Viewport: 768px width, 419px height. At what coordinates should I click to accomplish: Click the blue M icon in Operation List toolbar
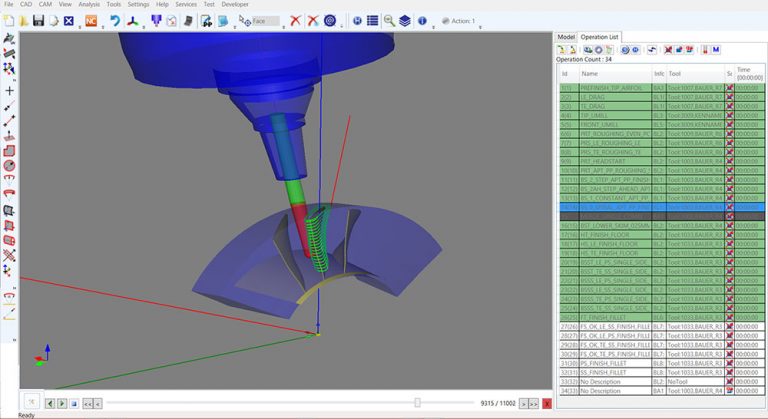click(716, 49)
